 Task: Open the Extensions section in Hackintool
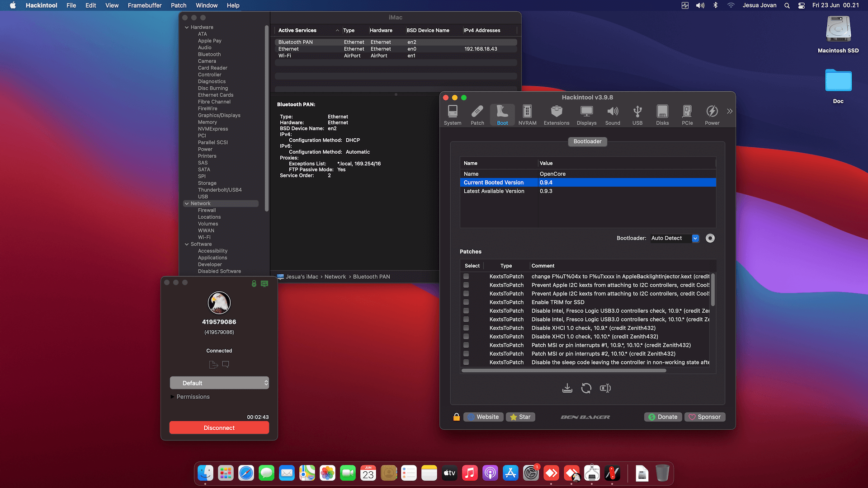pyautogui.click(x=557, y=115)
